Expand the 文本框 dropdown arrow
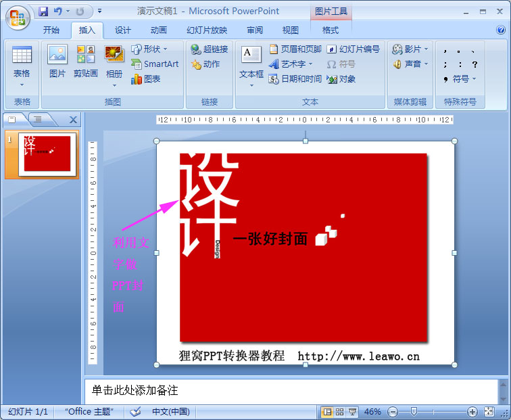 [251, 86]
